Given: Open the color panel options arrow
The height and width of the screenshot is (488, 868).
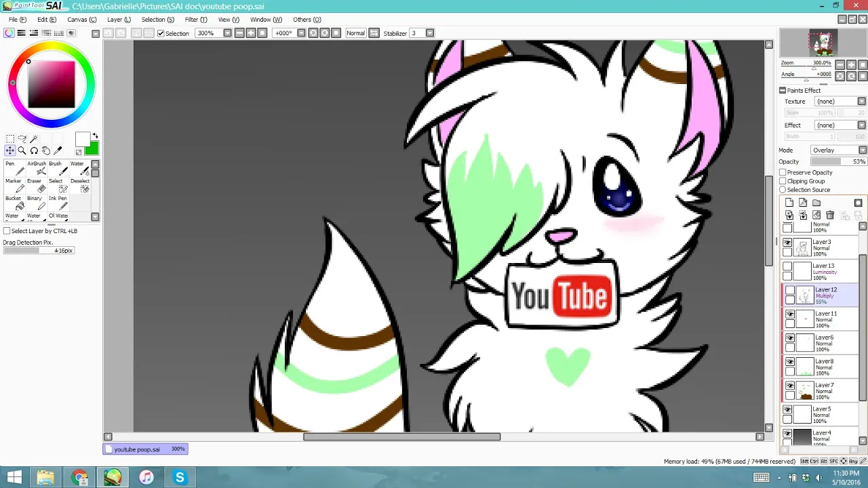Looking at the screenshot, I should (x=96, y=33).
